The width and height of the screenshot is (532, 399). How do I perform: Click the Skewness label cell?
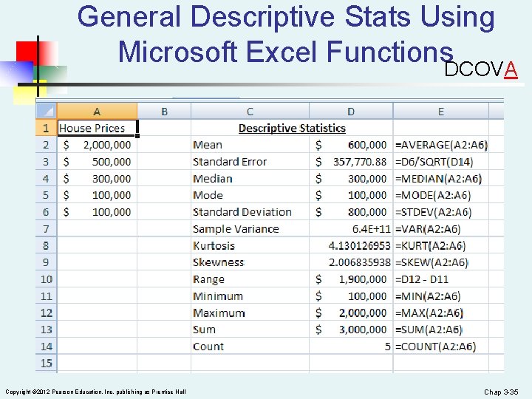(250, 262)
